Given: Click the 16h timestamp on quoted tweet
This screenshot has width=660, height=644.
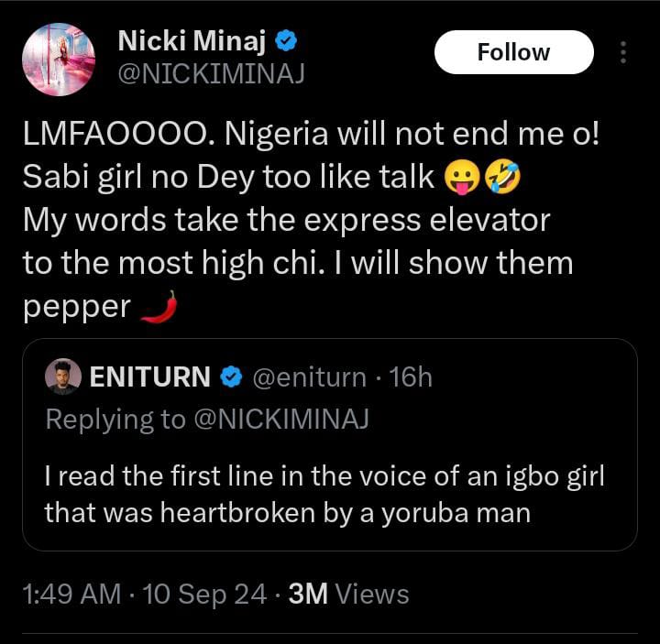Looking at the screenshot, I should 410,377.
